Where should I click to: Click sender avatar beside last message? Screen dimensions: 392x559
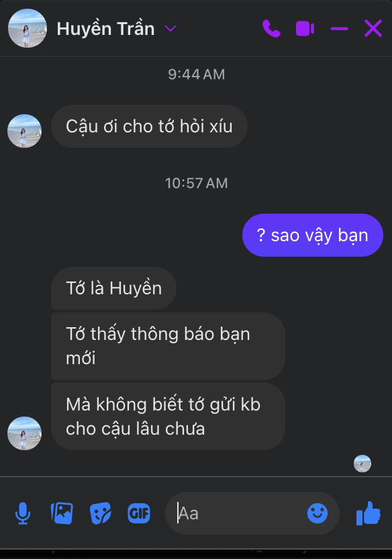[25, 433]
